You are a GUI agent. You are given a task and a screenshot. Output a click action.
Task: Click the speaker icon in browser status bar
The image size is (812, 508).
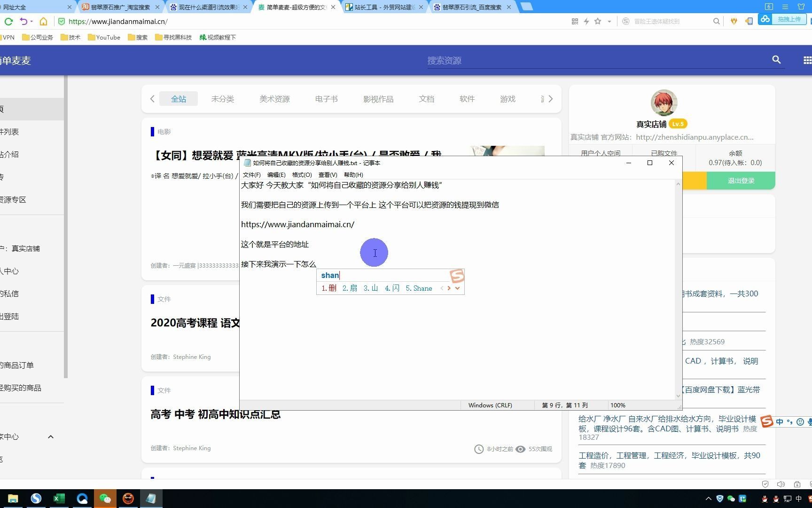781,484
